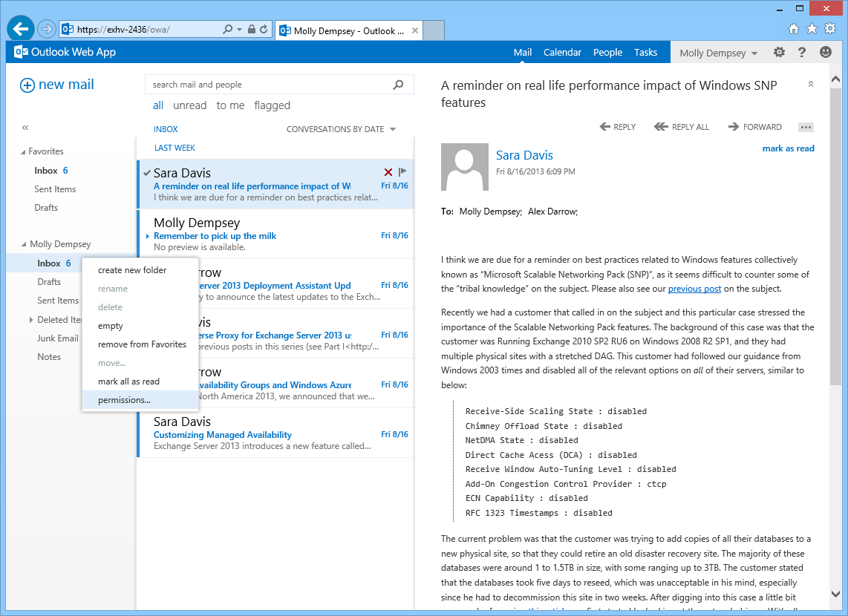848x616 pixels.
Task: Delete Sara Davis's conversation with the red X icon
Action: coord(388,171)
